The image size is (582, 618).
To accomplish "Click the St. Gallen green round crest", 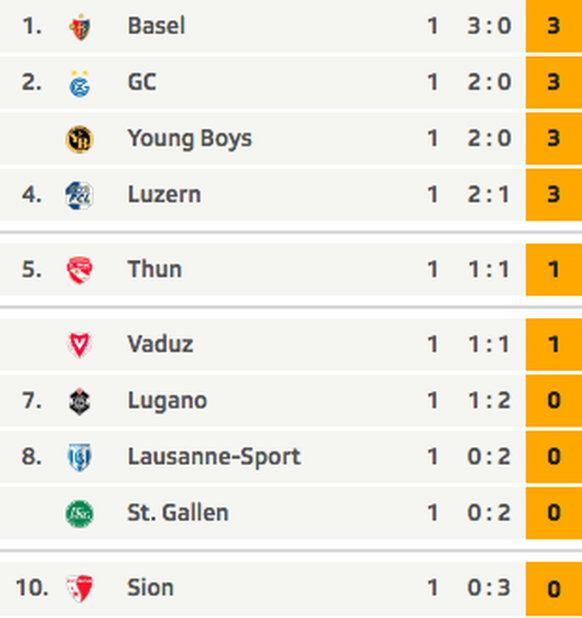I will [x=79, y=514].
